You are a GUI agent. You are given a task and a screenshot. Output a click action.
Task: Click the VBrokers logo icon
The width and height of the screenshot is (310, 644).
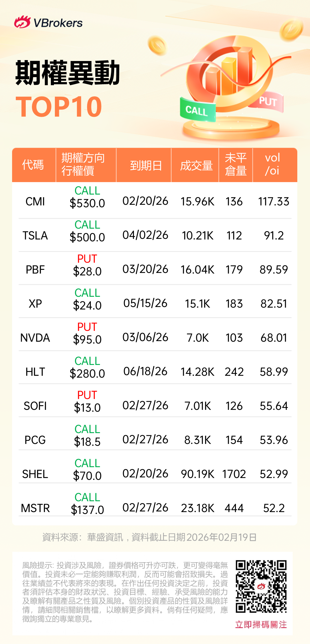pos(22,22)
